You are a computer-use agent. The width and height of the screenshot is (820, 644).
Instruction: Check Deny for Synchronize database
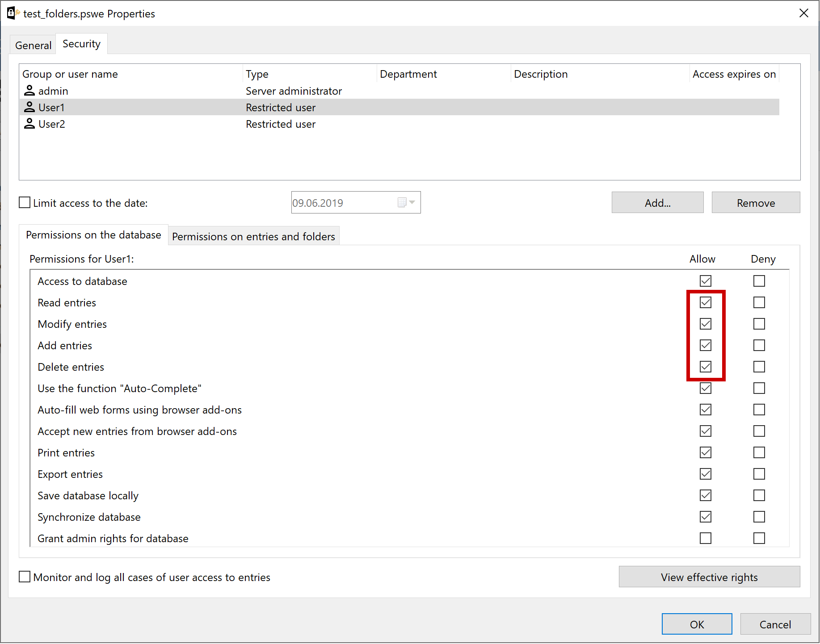759,517
